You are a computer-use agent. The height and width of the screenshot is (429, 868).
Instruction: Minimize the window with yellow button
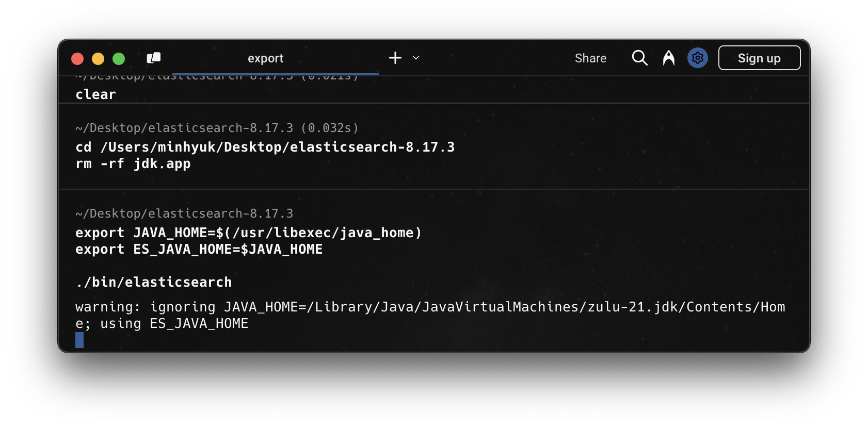click(x=98, y=59)
